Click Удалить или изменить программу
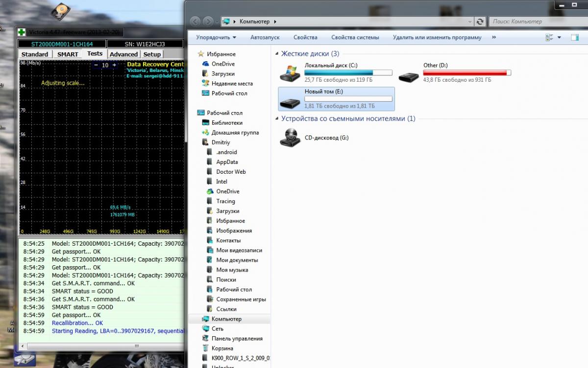588x368 pixels. pyautogui.click(x=437, y=37)
